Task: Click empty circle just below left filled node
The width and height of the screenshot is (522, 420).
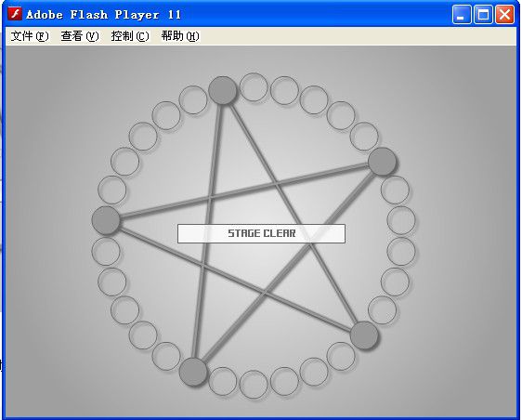Action: tap(106, 251)
